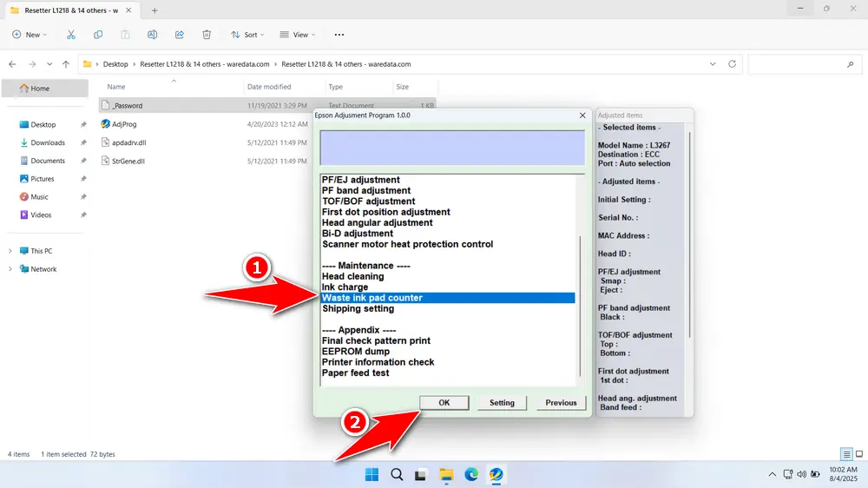Screen dimensions: 868x488
Task: Expand the address bar history dropdown
Action: tap(713, 64)
